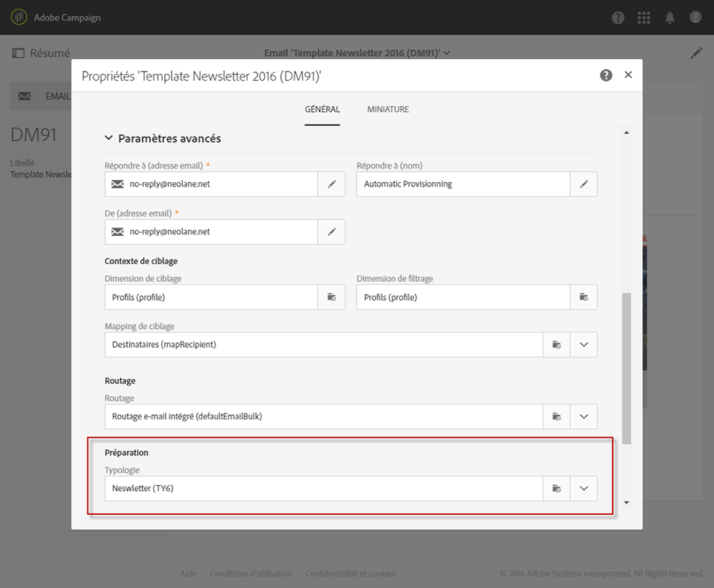Image resolution: width=714 pixels, height=588 pixels.
Task: Close the Propriétés dialog
Action: click(628, 75)
